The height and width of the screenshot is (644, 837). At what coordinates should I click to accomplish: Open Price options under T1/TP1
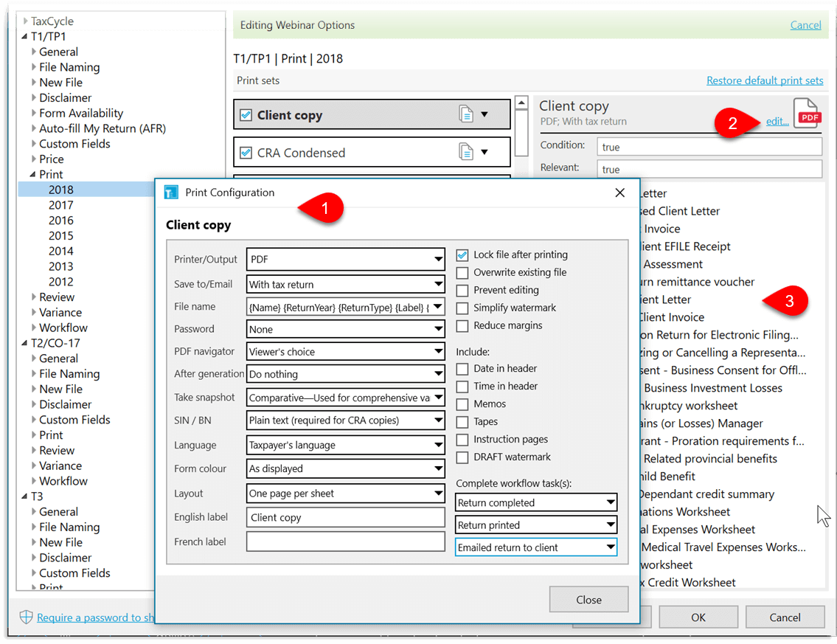pyautogui.click(x=51, y=159)
